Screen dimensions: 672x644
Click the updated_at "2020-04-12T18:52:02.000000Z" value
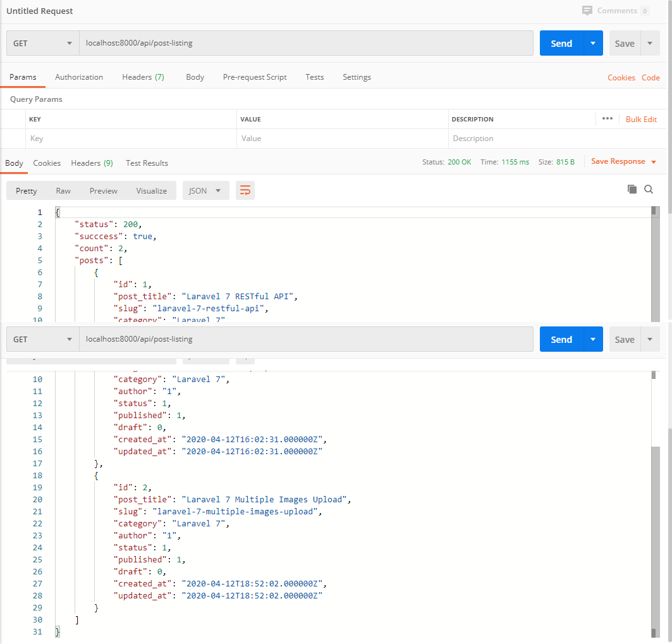[x=252, y=595]
